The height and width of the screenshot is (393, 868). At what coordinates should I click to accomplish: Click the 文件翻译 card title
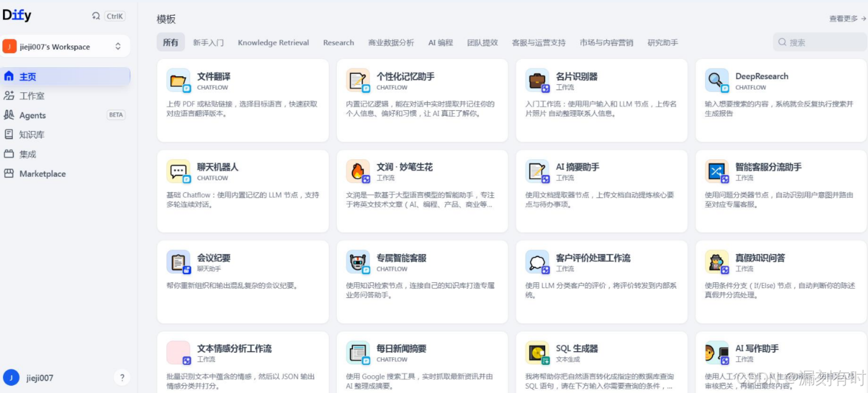click(x=214, y=76)
